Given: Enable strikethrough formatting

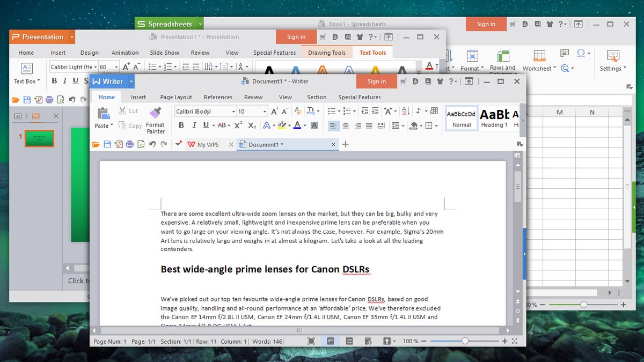Looking at the screenshot, I should tap(222, 125).
